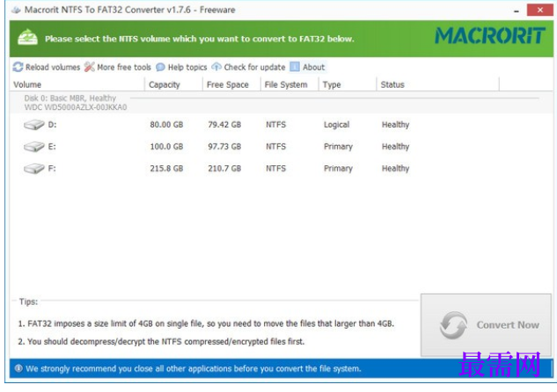Sort by the File System column header

pos(289,84)
